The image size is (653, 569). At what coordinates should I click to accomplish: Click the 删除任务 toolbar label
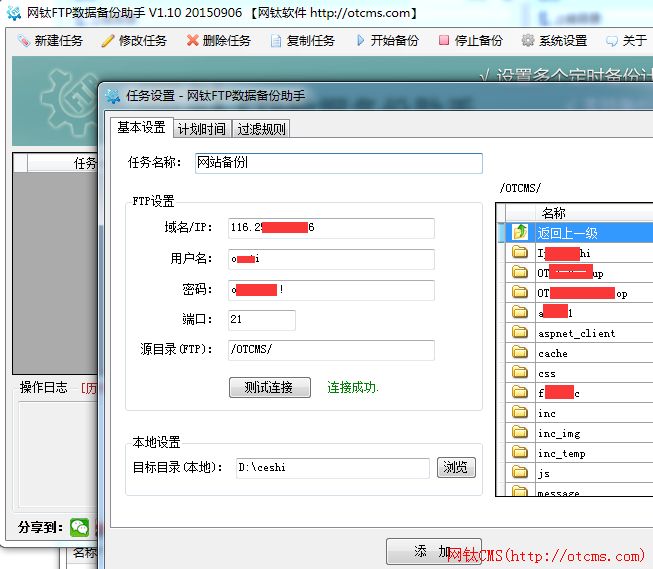click(x=227, y=41)
